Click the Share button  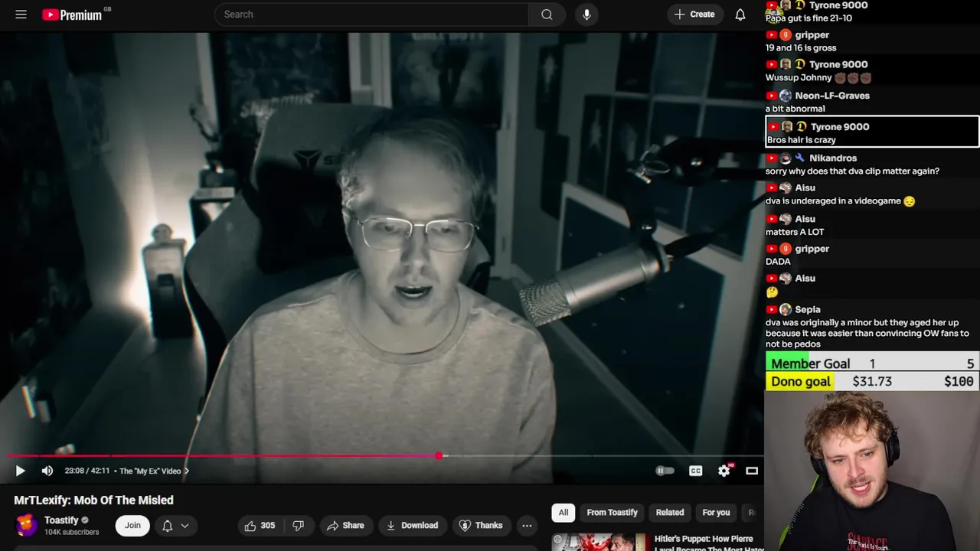[345, 525]
